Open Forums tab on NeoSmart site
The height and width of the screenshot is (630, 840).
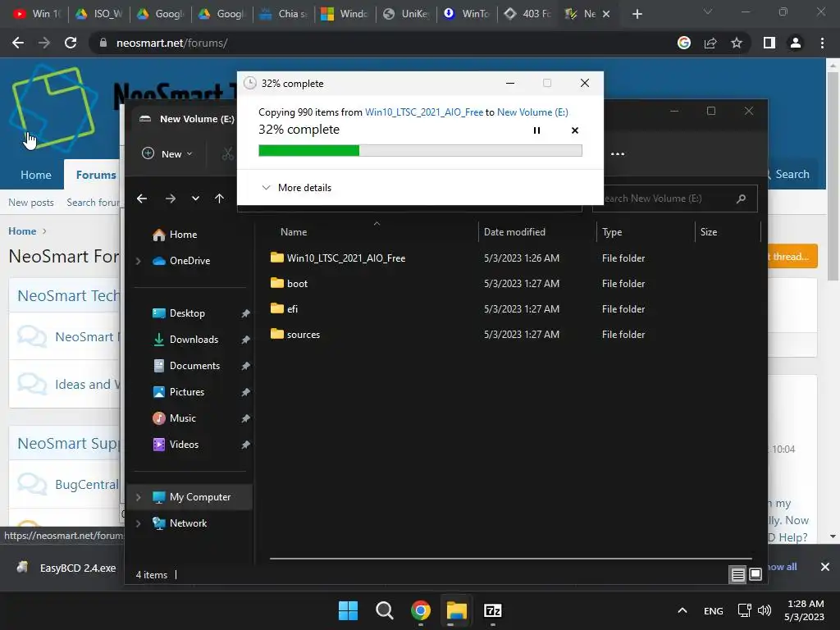click(95, 175)
